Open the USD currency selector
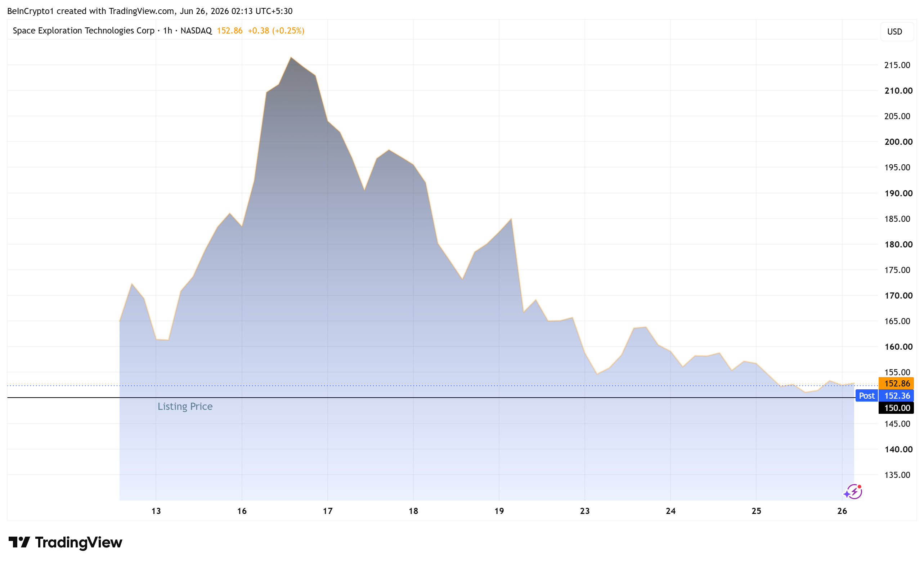 [896, 31]
